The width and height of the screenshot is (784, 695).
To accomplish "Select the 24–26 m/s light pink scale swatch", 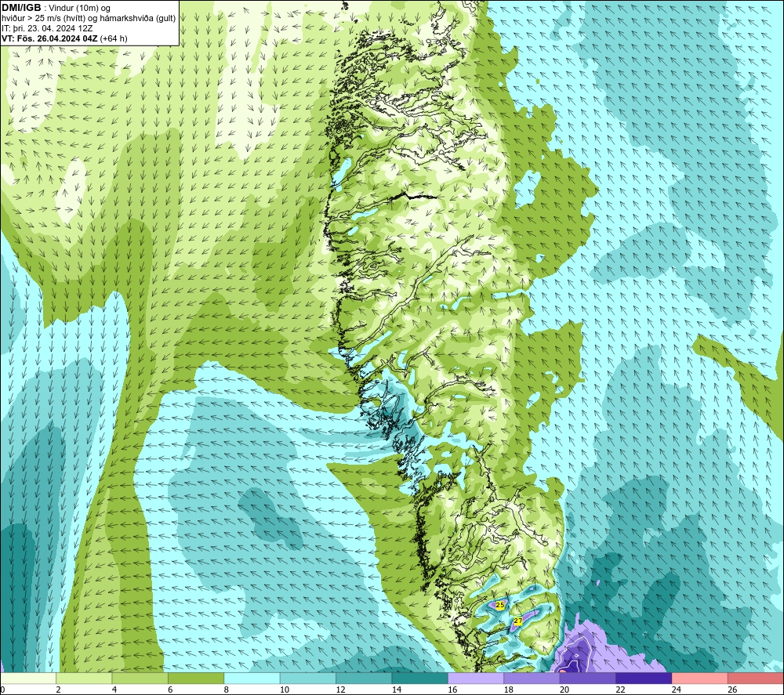I will [x=700, y=679].
